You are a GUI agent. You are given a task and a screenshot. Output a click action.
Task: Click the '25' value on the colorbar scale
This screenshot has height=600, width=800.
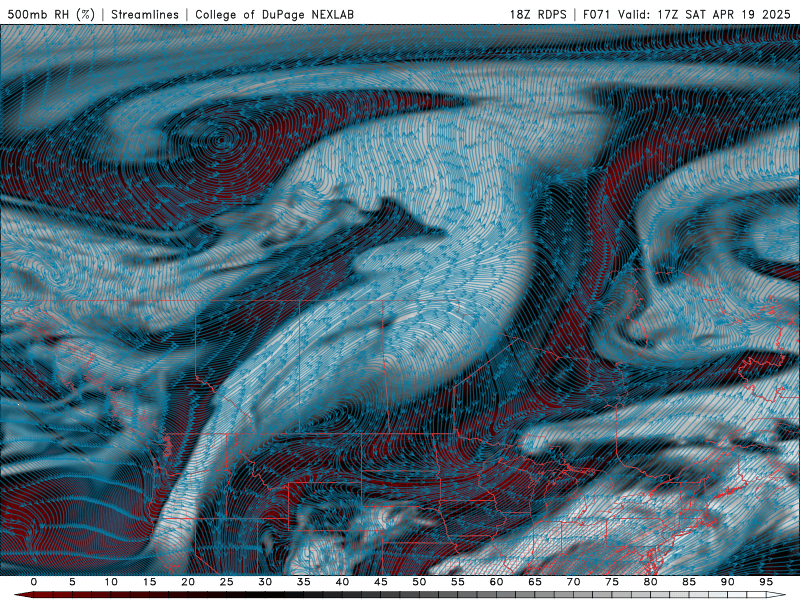point(227,582)
